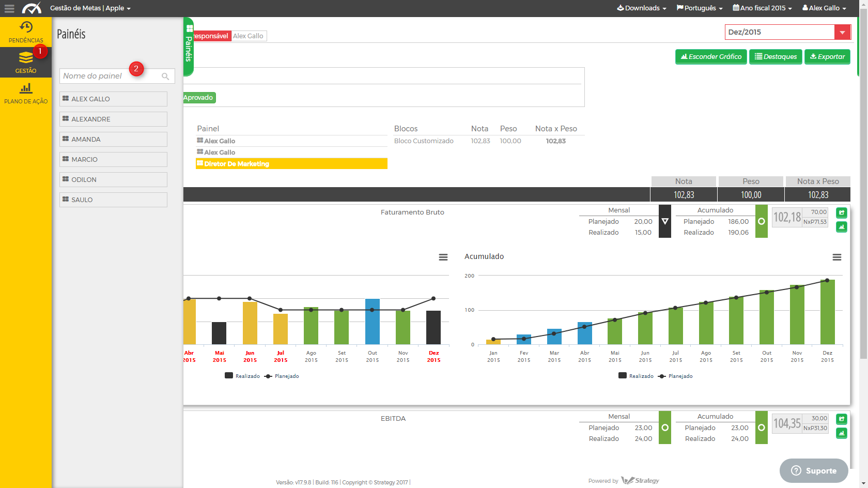Open Faturamento Bruto green chart icon
Image resolution: width=868 pixels, height=488 pixels.
pos(842,226)
